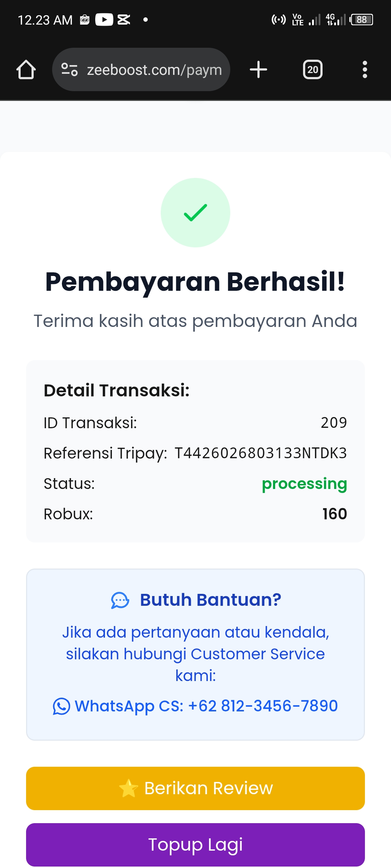Tap the green checkmark success icon
The height and width of the screenshot is (868, 391).
[195, 213]
